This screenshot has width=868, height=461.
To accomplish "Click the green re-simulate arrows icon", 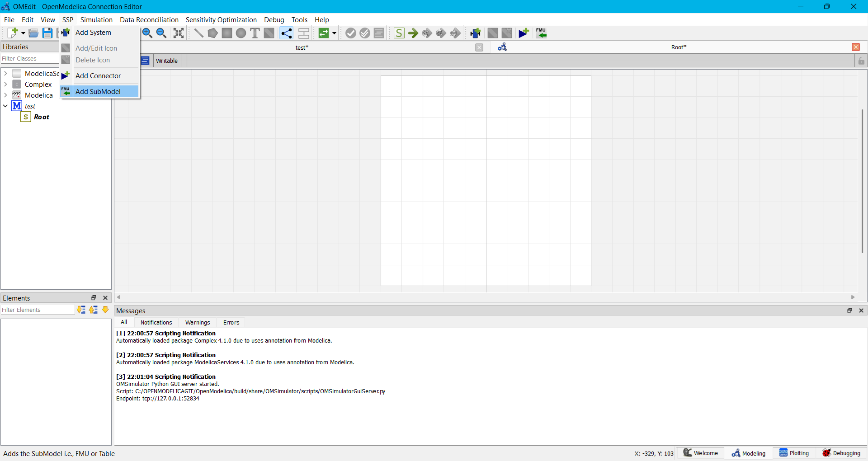I will point(324,33).
